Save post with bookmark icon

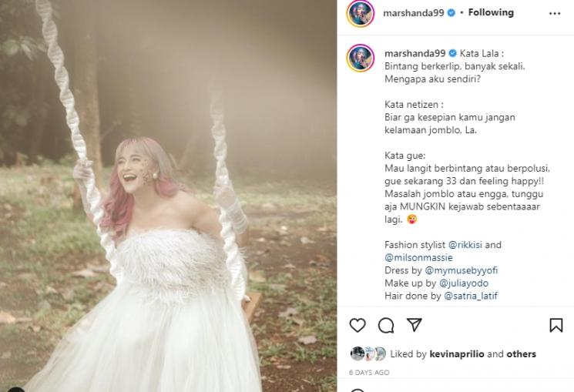pyautogui.click(x=556, y=325)
